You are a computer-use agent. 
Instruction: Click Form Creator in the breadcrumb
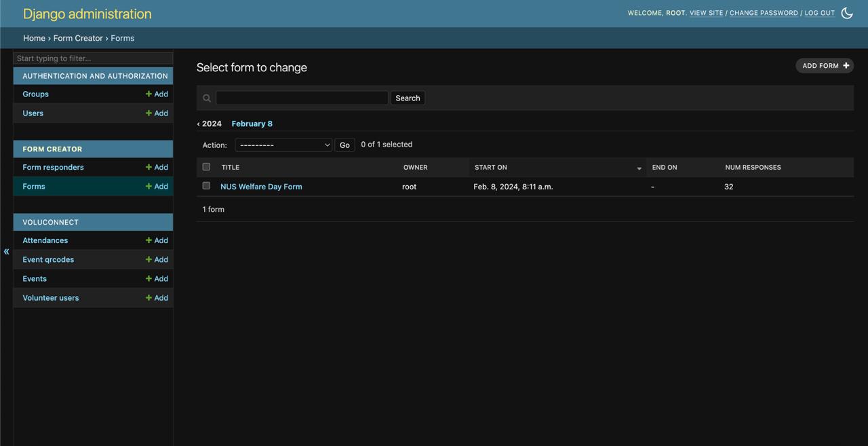click(x=78, y=38)
